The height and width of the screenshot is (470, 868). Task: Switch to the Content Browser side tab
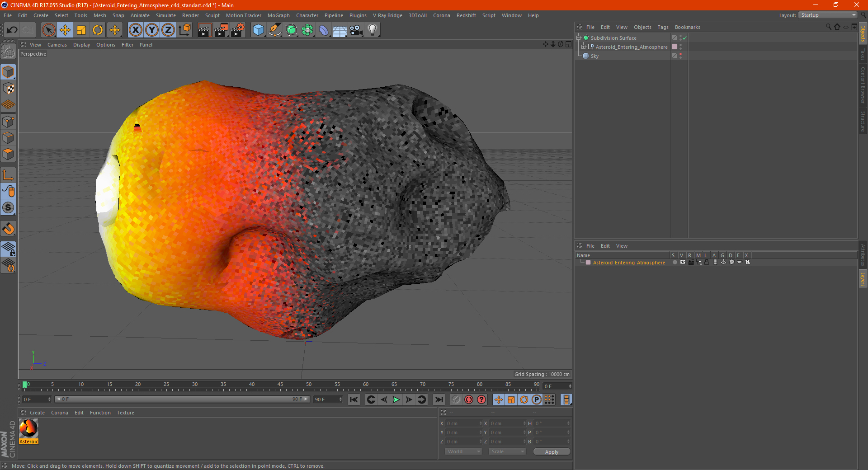coord(863,85)
